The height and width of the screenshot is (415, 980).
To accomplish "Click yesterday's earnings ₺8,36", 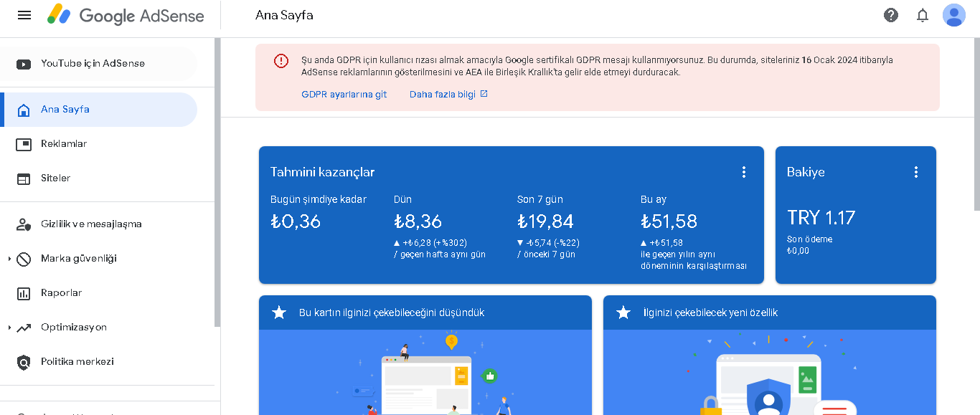I will click(x=418, y=221).
